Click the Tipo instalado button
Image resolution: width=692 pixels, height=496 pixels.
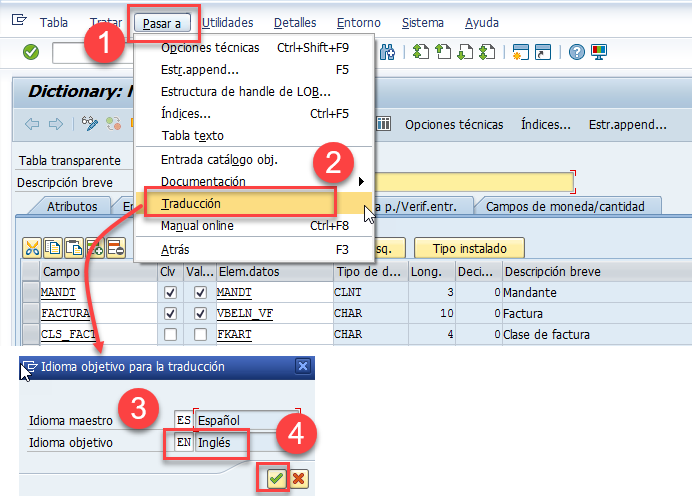click(469, 248)
